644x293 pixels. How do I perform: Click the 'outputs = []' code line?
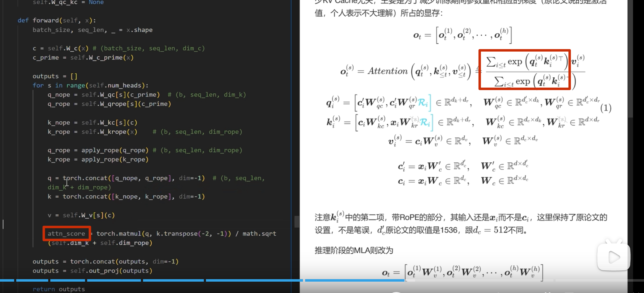click(55, 76)
